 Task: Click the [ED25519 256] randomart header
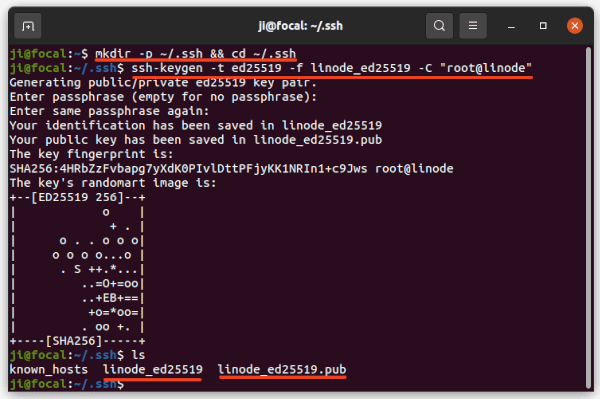[78, 197]
